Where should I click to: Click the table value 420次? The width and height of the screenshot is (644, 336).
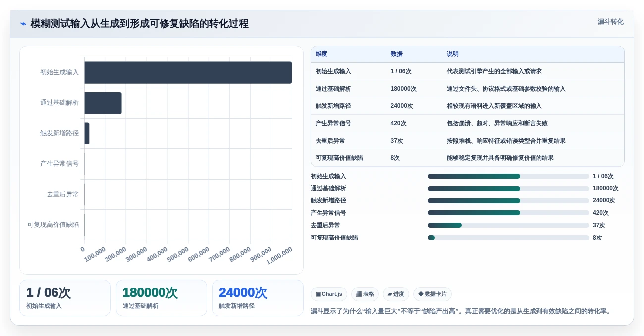pyautogui.click(x=398, y=123)
